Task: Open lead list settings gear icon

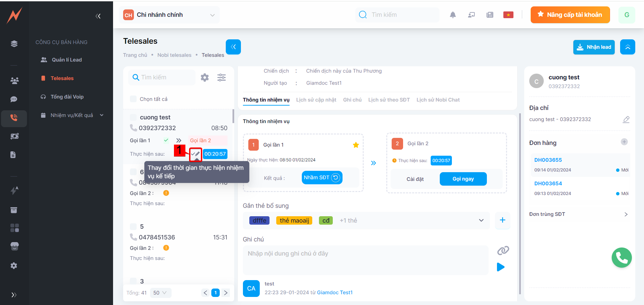Action: [205, 78]
